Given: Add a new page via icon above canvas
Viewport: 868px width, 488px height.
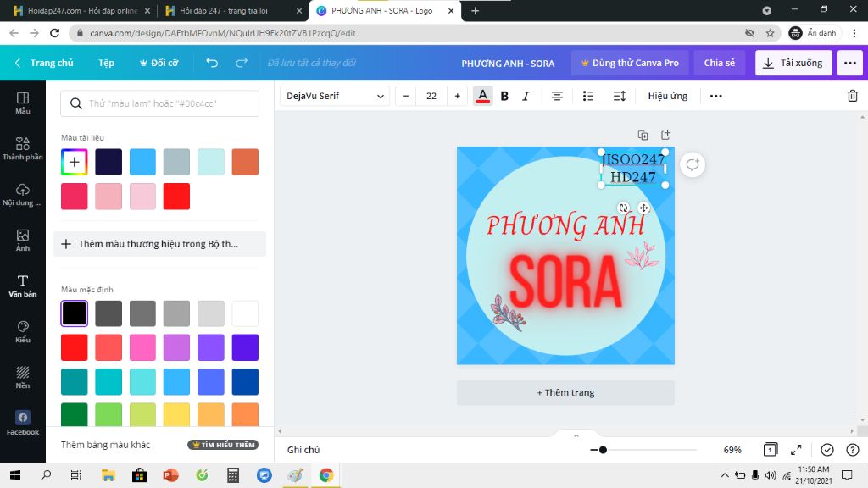Looking at the screenshot, I should [665, 135].
